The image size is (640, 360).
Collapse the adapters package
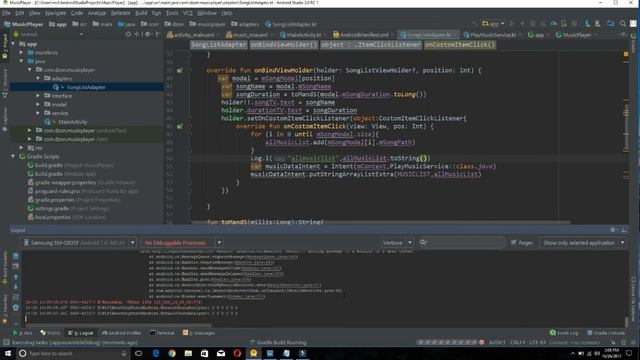pos(38,78)
